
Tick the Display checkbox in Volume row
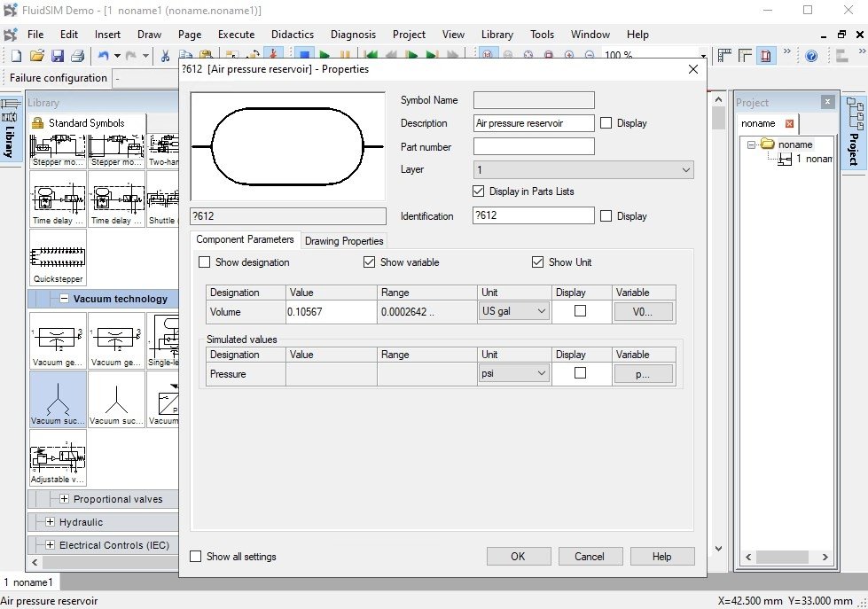[580, 310]
